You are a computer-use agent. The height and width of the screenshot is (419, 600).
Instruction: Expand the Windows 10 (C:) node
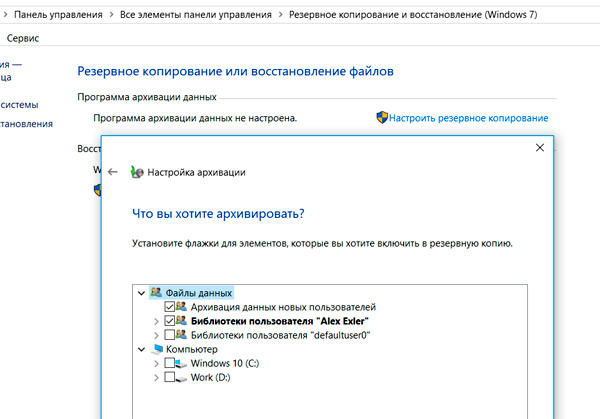(x=155, y=363)
